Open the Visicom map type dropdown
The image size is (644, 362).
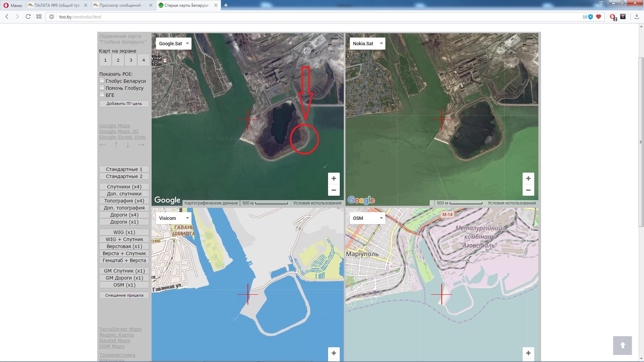(173, 218)
